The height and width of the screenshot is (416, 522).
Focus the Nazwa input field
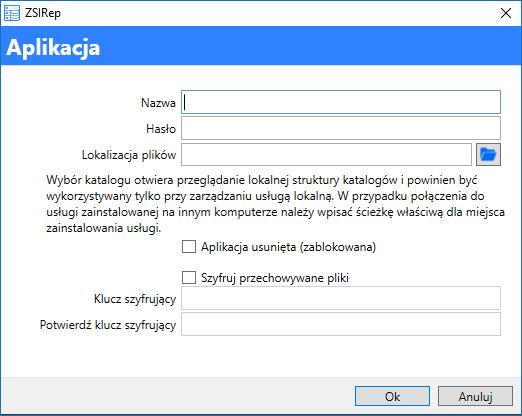coord(341,102)
